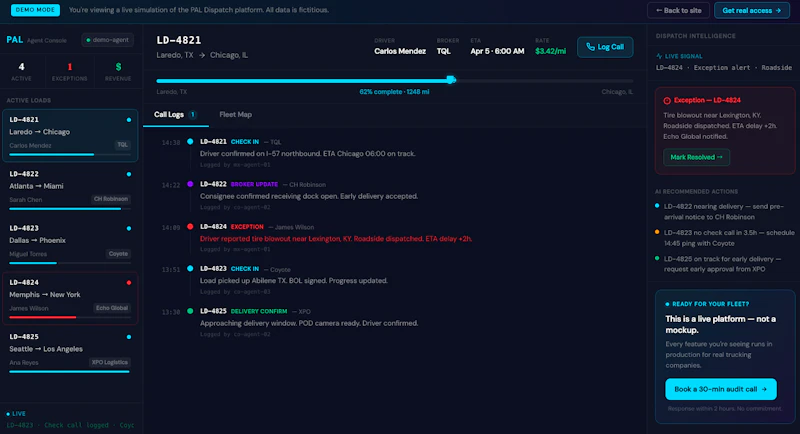Screen dimensions: 800x434
Task: Click the ETA Apr 5 6:00 AM value
Action: 497,51
